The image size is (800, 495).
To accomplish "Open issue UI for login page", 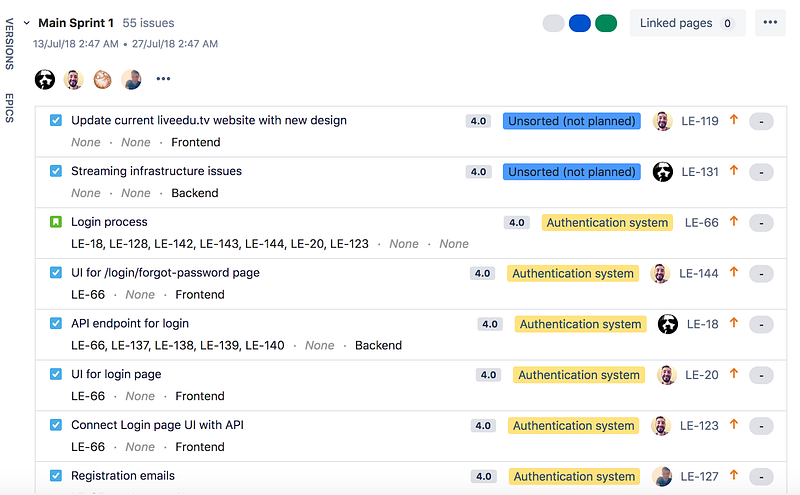I will pyautogui.click(x=116, y=374).
